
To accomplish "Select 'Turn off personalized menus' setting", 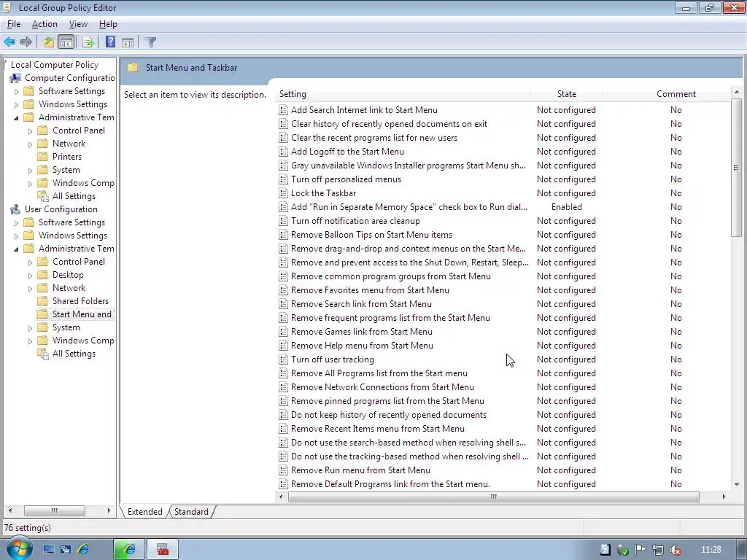I will 346,179.
